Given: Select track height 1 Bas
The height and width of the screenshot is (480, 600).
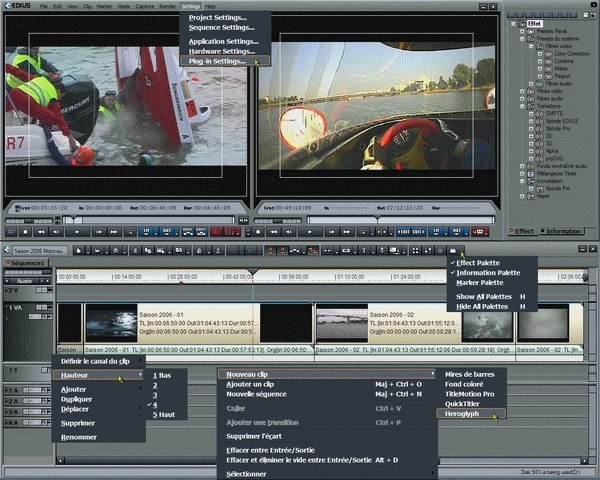Looking at the screenshot, I should (162, 375).
